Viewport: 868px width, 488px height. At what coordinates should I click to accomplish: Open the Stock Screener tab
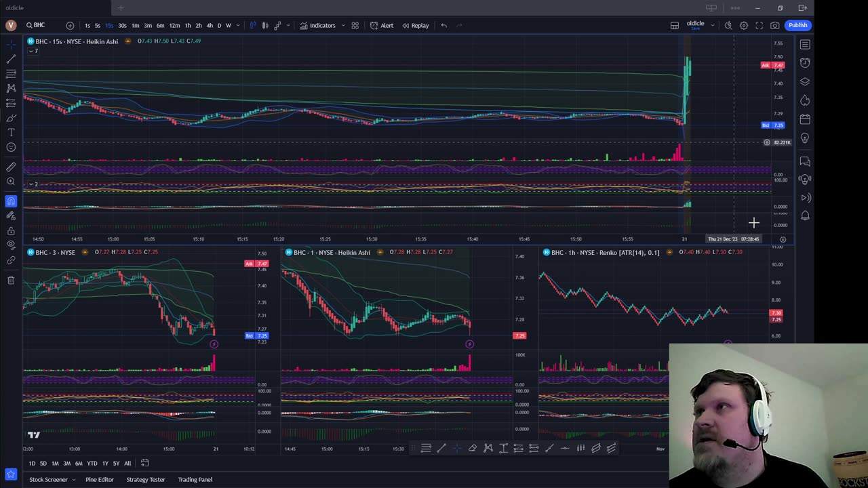click(48, 480)
